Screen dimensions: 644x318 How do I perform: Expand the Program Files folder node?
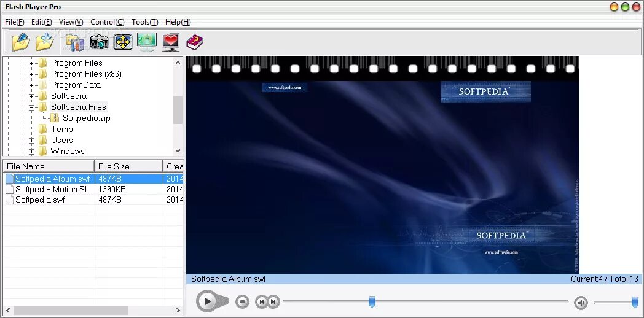(x=31, y=63)
